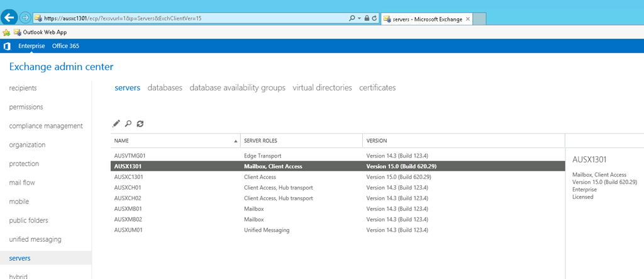Open protection in the left navigation
The height and width of the screenshot is (279, 644).
(24, 164)
